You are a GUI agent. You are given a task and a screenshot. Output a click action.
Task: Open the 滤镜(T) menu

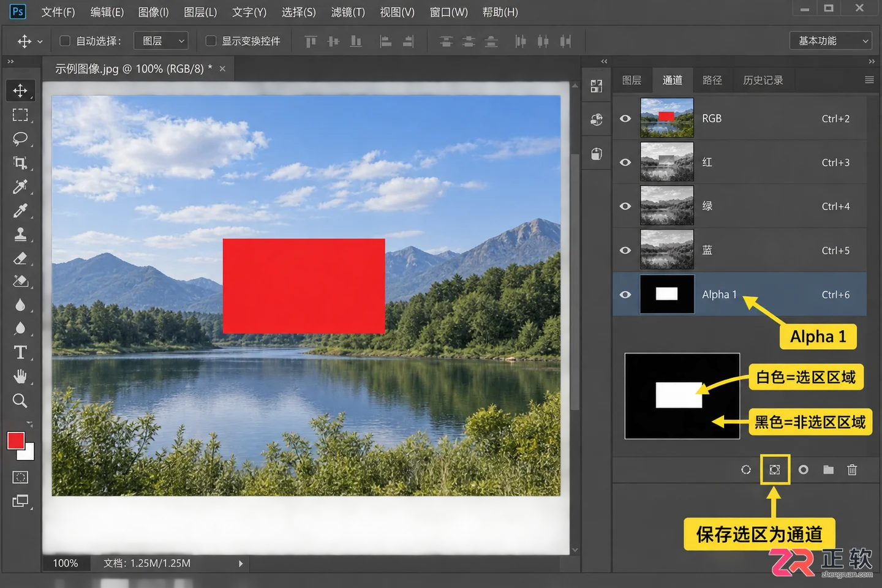[348, 12]
